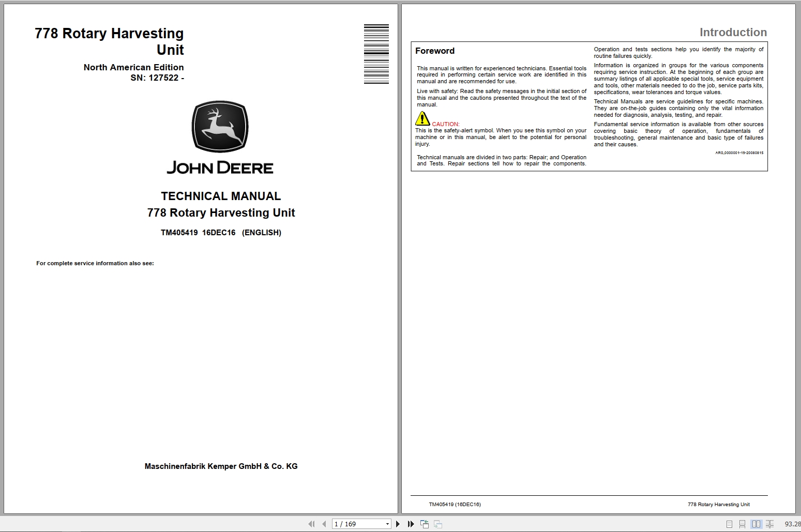
Task: Click the John Deere leaping deer logo
Action: (220, 127)
